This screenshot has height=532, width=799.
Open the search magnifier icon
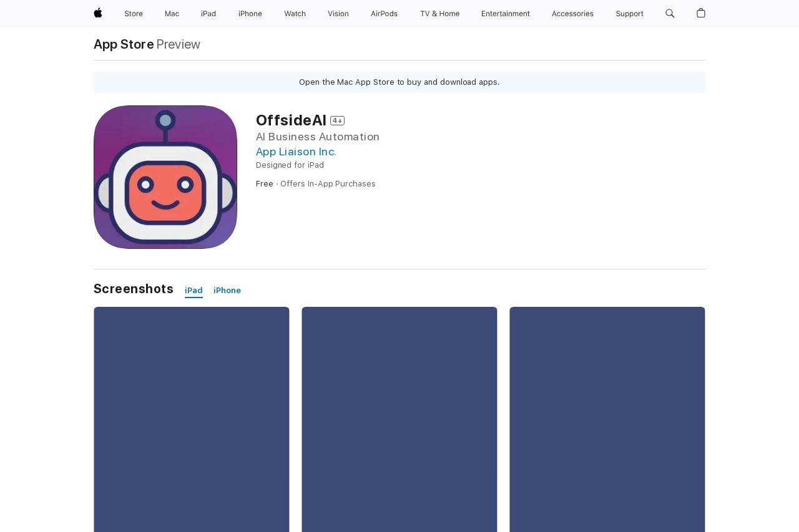[670, 13]
